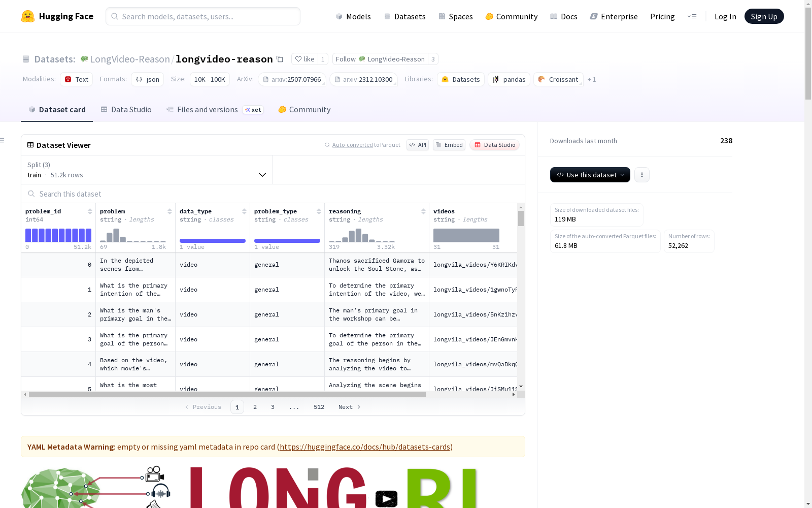
Task: Follow the LongVideo-Reason organization
Action: coord(380,59)
